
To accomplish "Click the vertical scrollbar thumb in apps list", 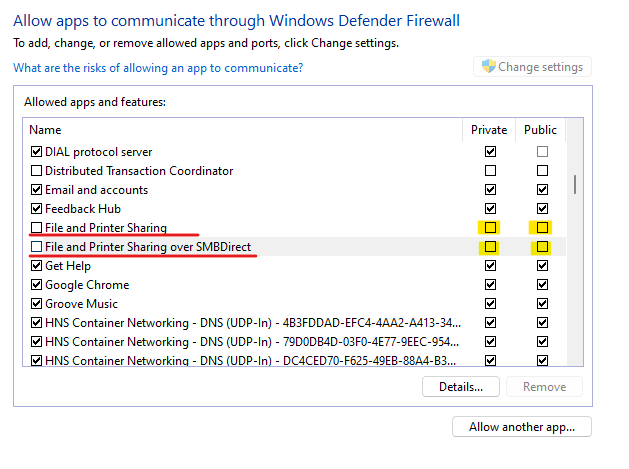I will click(574, 183).
